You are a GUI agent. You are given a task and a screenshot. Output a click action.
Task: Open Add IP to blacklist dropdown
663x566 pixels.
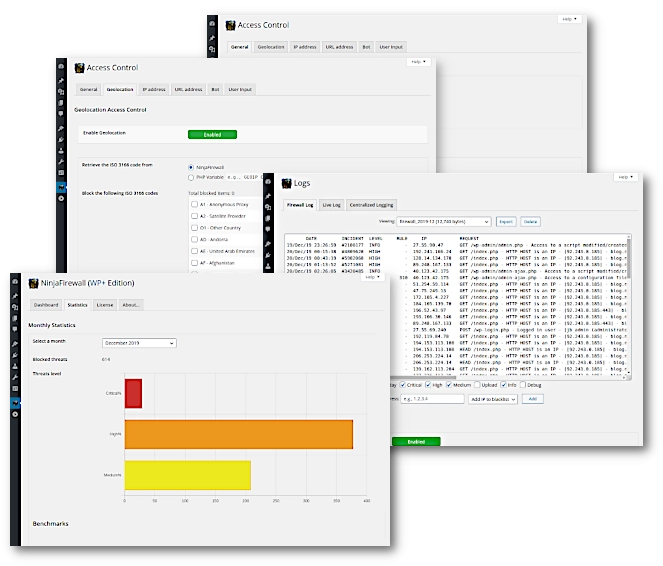pyautogui.click(x=493, y=399)
